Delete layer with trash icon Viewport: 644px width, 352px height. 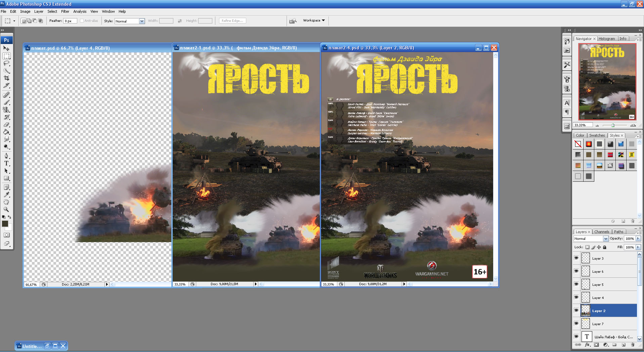point(633,345)
